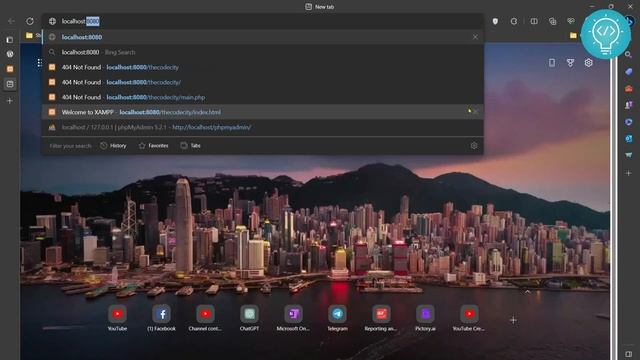Select the top localhost:8080 suggestion

[263, 37]
